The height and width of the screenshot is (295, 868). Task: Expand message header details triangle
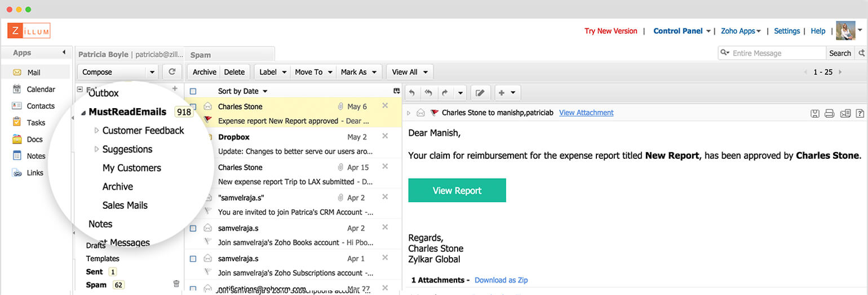[409, 113]
